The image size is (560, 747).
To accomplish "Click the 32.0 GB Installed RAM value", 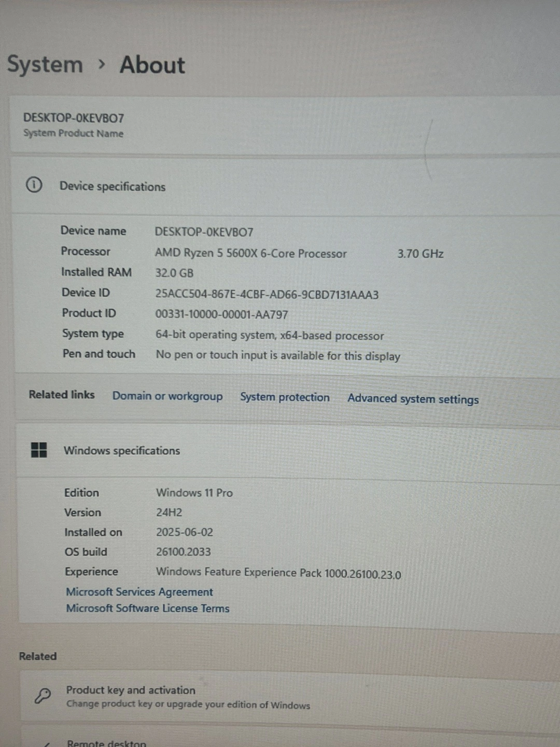I will pyautogui.click(x=174, y=273).
